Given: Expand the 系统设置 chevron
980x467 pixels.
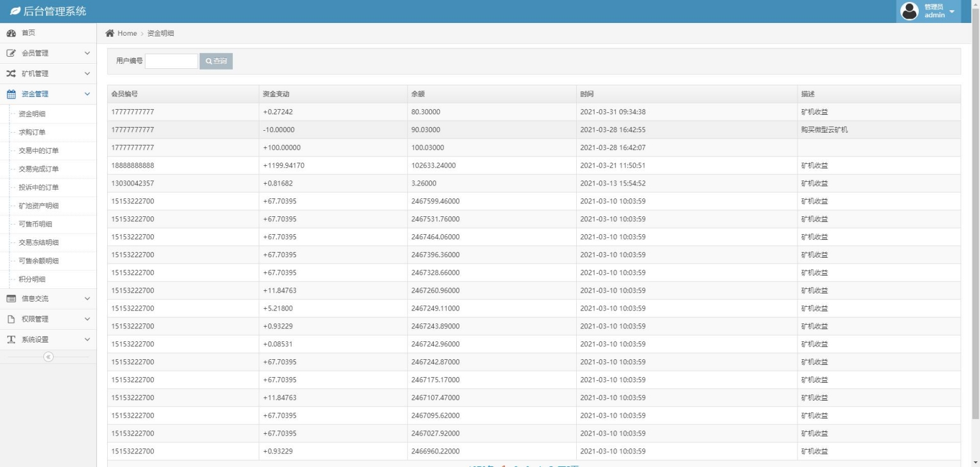Looking at the screenshot, I should pyautogui.click(x=87, y=339).
